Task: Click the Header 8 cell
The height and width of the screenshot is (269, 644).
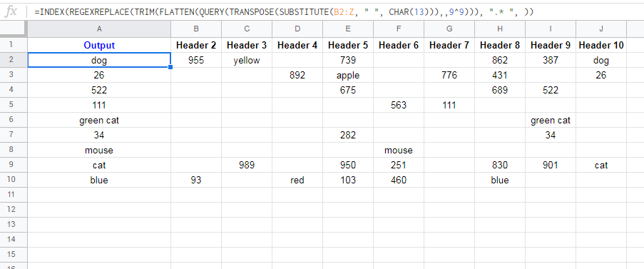Action: tap(500, 45)
